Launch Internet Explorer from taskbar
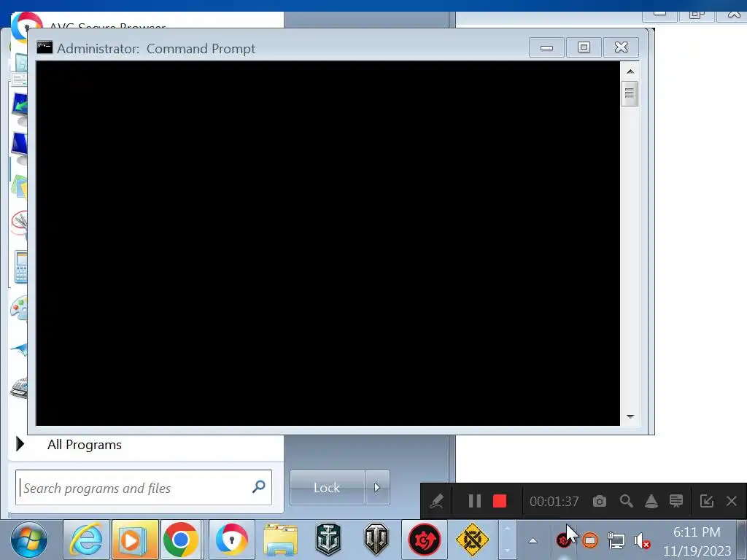This screenshot has width=747, height=560. coord(86,540)
